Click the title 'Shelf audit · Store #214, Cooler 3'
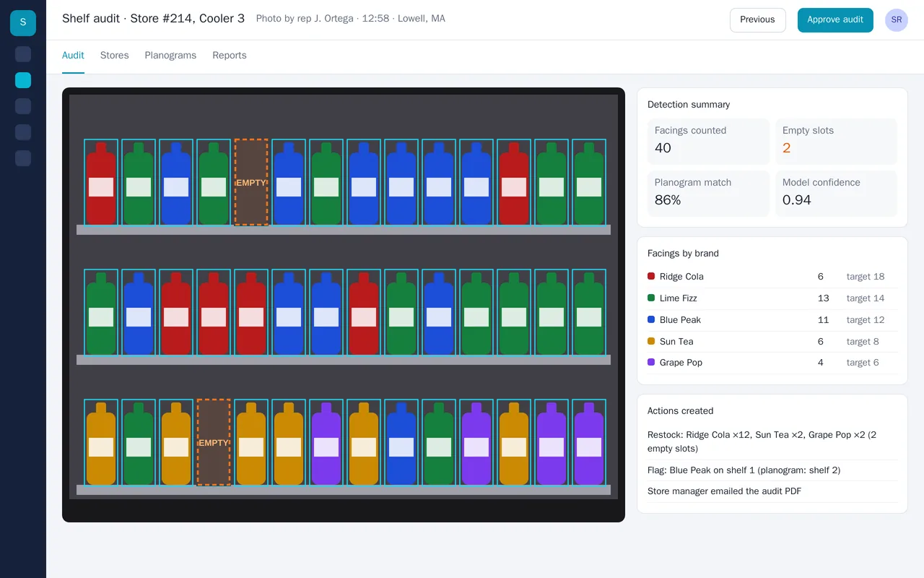This screenshot has height=578, width=924. (x=153, y=19)
